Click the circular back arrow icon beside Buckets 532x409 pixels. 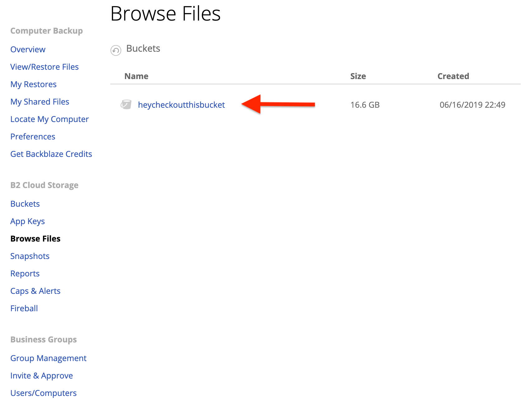(116, 50)
